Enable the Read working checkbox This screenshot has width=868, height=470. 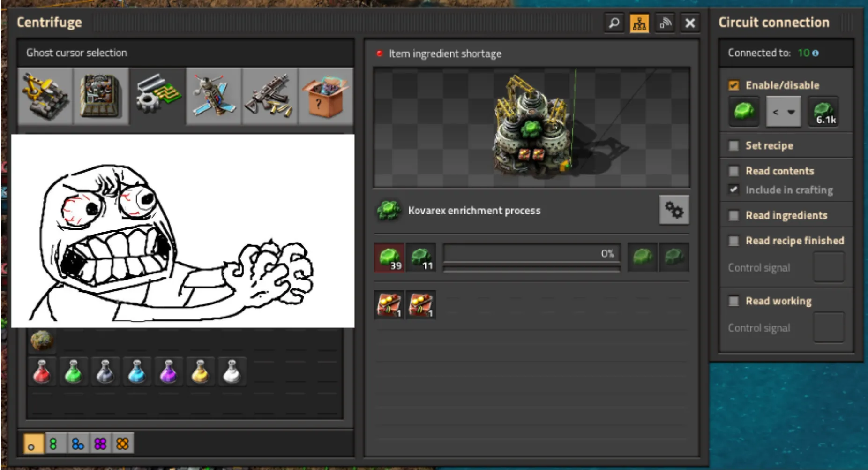(x=733, y=301)
